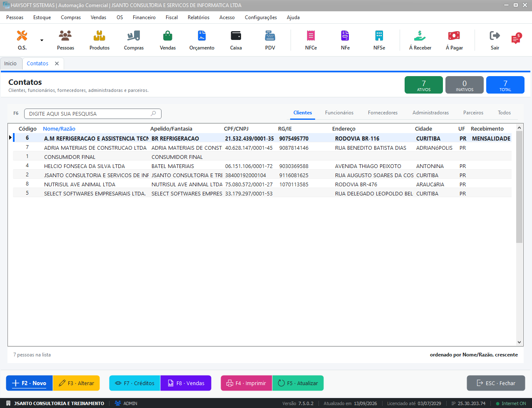This screenshot has width=532, height=408.
Task: Open the O.S. toolbar icon
Action: coord(22,40)
